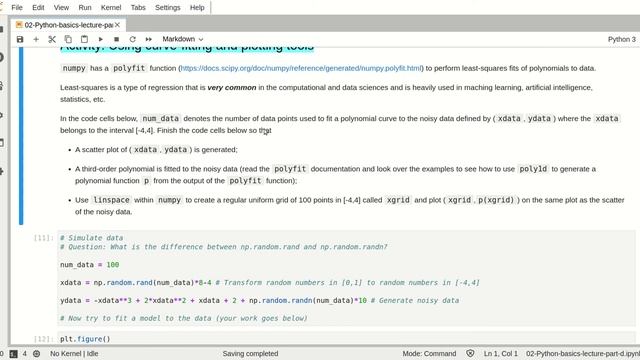The width and height of the screenshot is (640, 360).
Task: Open the Settings menu
Action: tap(167, 7)
